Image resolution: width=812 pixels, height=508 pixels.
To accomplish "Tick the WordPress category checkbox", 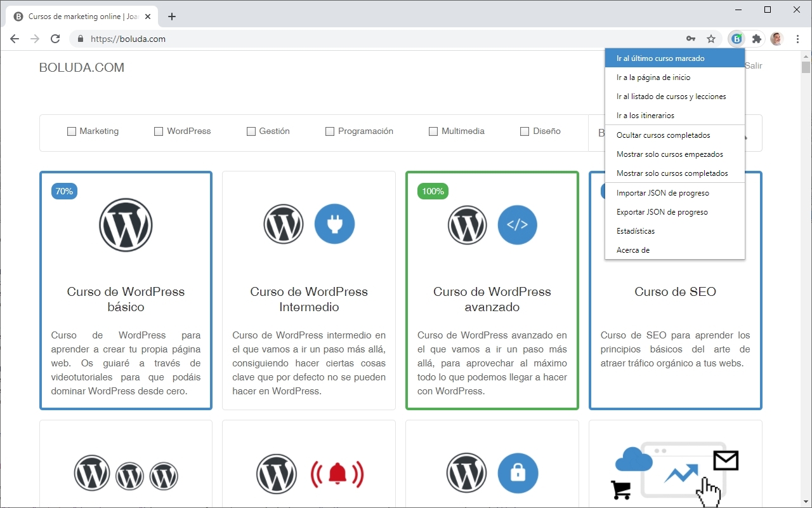I will click(x=159, y=131).
